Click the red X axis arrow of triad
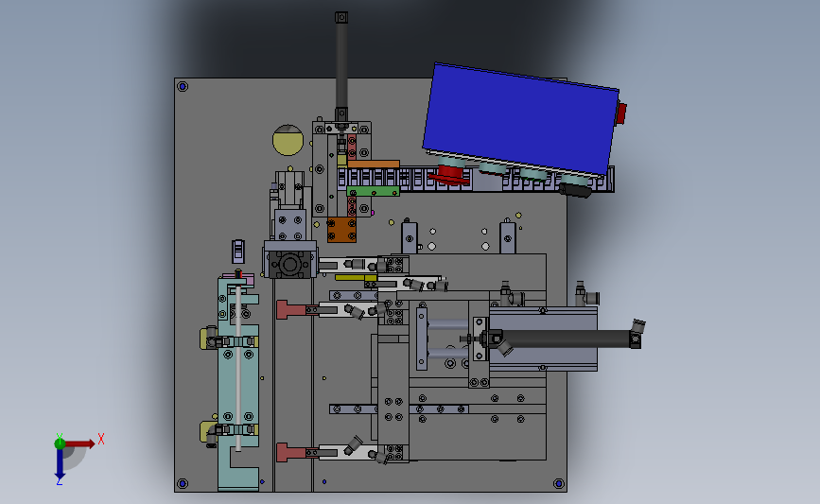The image size is (820, 504). pyautogui.click(x=79, y=443)
